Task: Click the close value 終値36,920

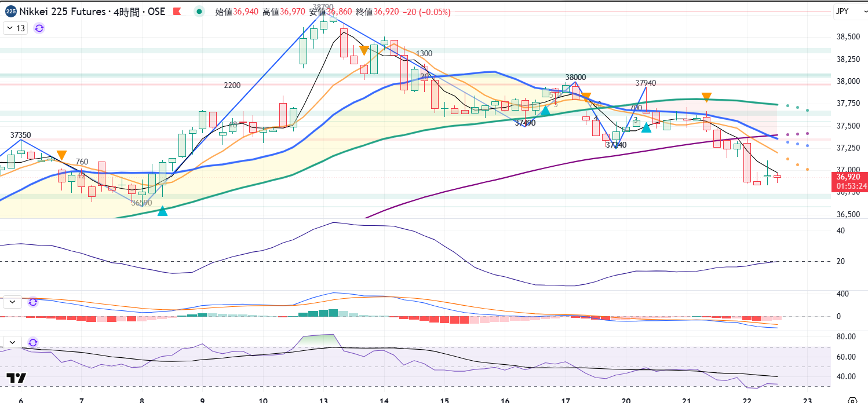Action: click(377, 12)
